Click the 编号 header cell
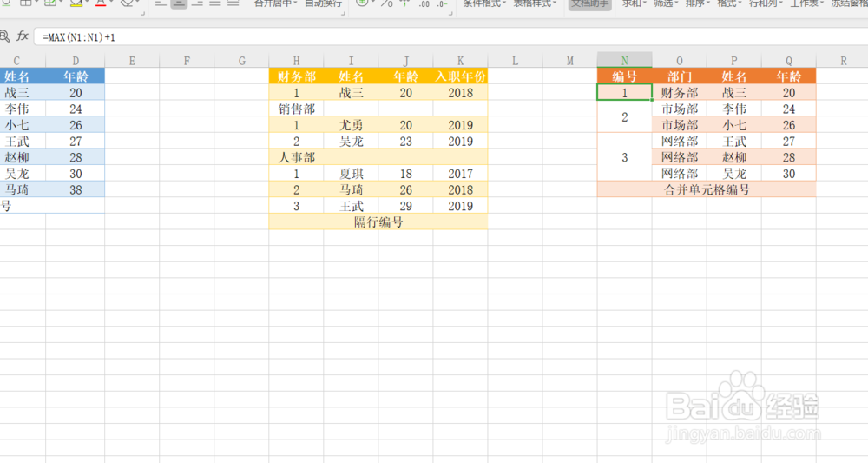868x463 pixels. pyautogui.click(x=624, y=76)
